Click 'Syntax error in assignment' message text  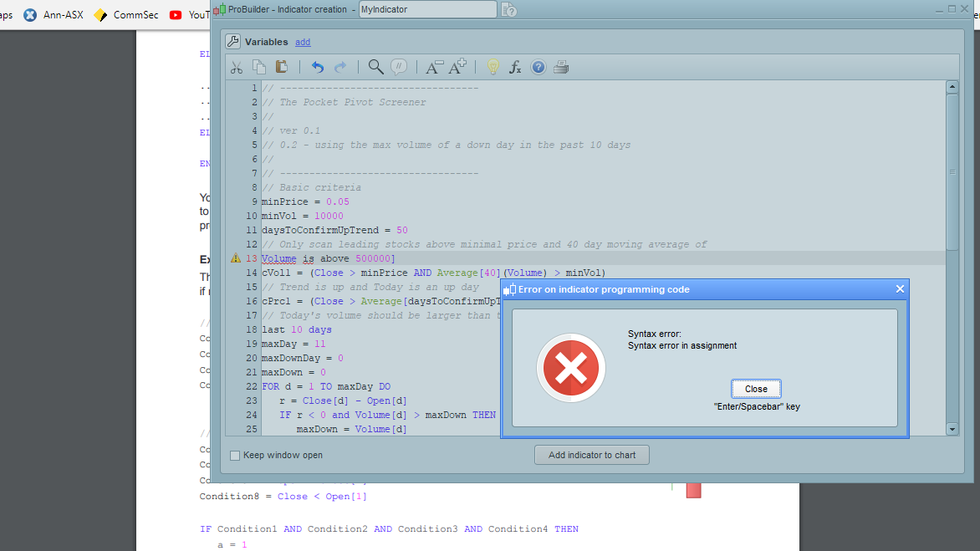[681, 345]
